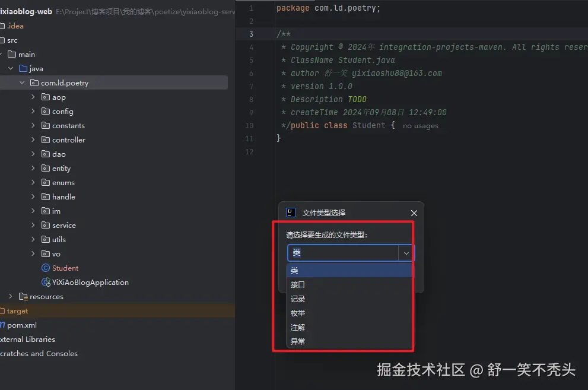Screen dimensions: 588x390
Task: Click the Student class icon
Action: 45,268
